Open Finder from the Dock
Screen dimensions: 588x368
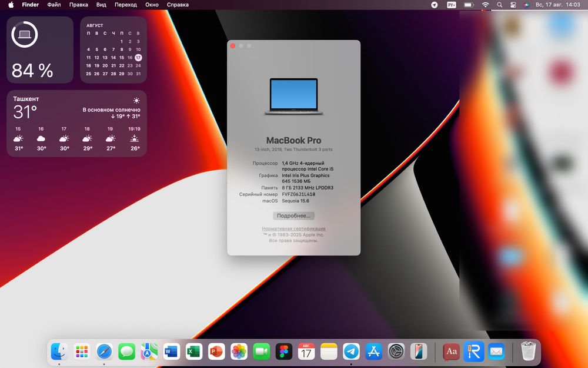pos(59,352)
